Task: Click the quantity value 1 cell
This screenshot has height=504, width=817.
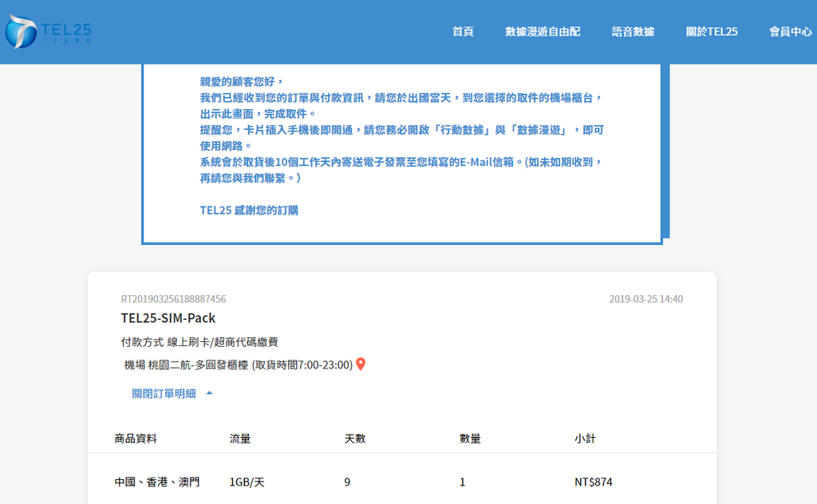Action: click(x=462, y=482)
